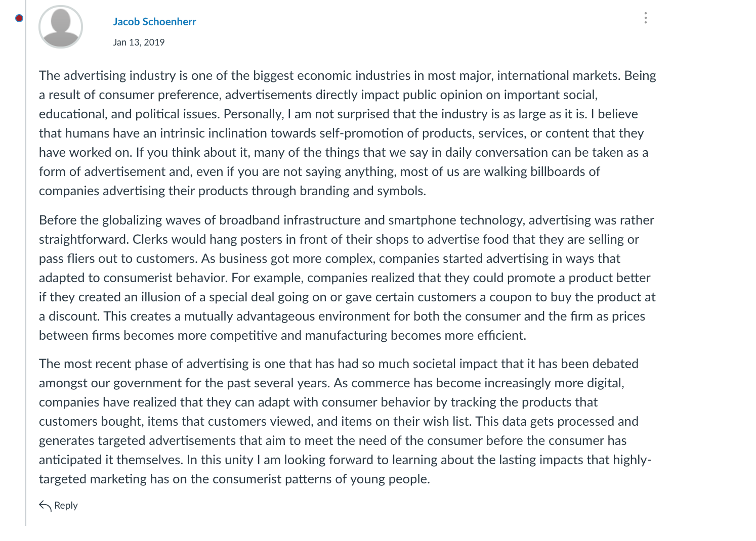
Task: Click the Reply text link
Action: [x=66, y=505]
